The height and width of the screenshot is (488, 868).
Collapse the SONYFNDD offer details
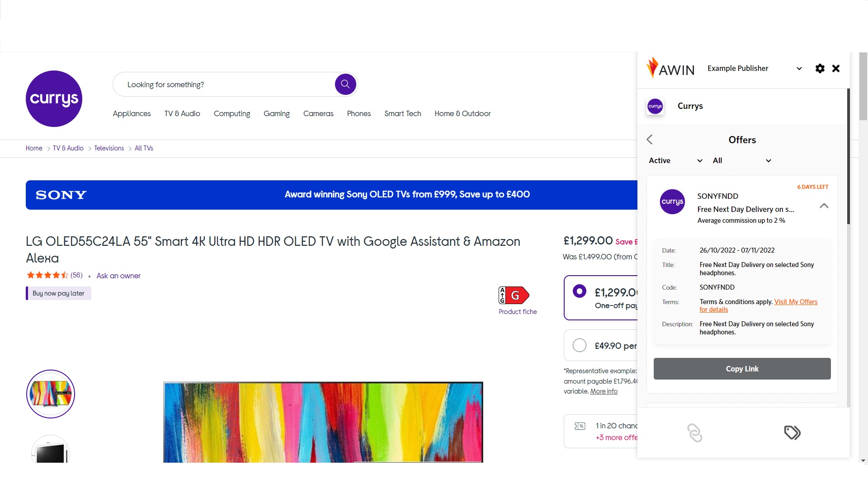coord(824,206)
